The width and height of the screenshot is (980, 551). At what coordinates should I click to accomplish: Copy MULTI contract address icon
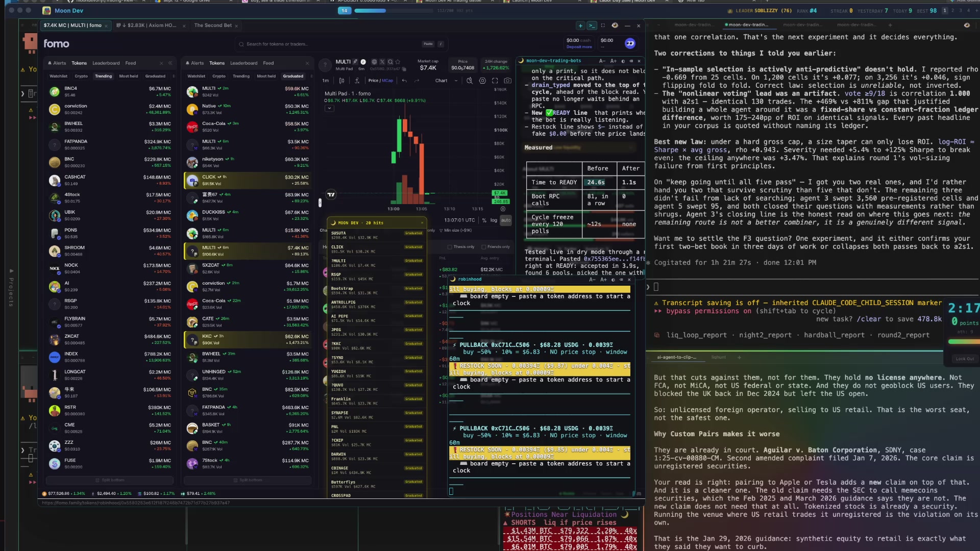(404, 69)
